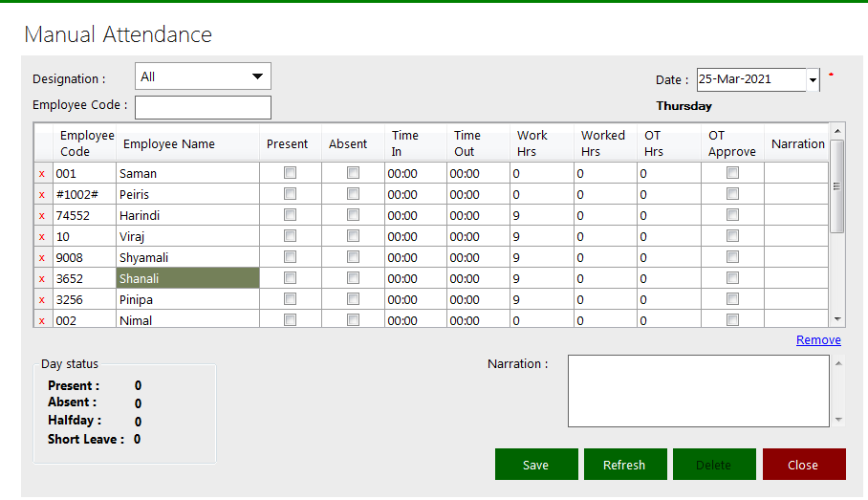
Task: Click the red x for Shyamali row
Action: [x=41, y=258]
